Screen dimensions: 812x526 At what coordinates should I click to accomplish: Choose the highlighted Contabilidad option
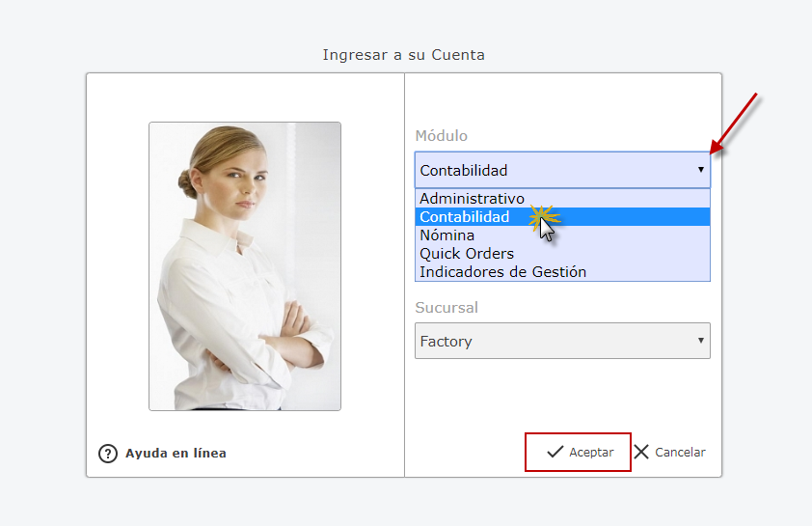[x=465, y=217]
